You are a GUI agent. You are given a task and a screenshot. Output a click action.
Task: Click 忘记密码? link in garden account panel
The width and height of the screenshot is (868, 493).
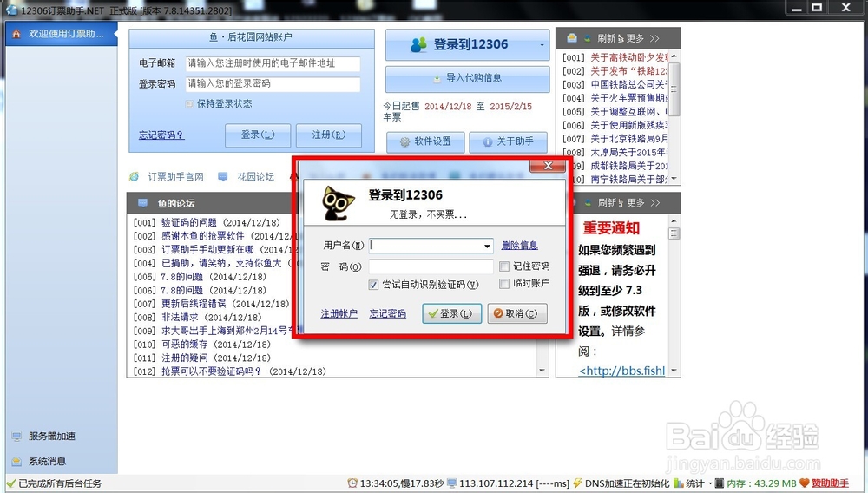pos(161,135)
